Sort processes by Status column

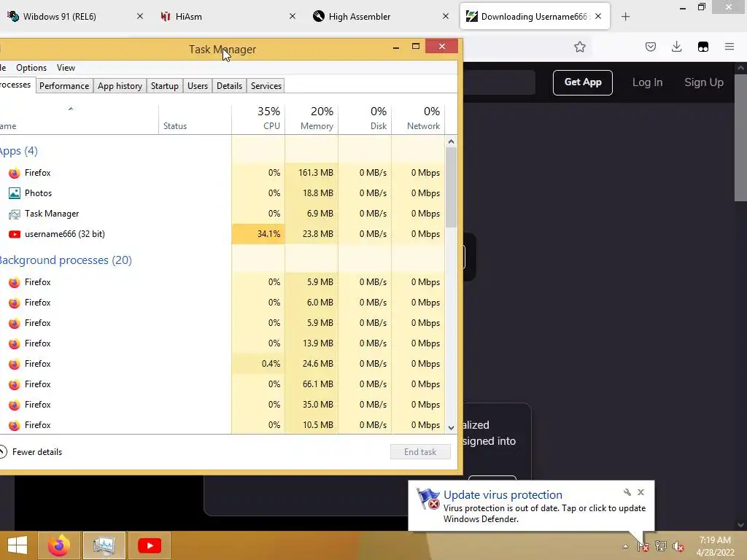196,118
